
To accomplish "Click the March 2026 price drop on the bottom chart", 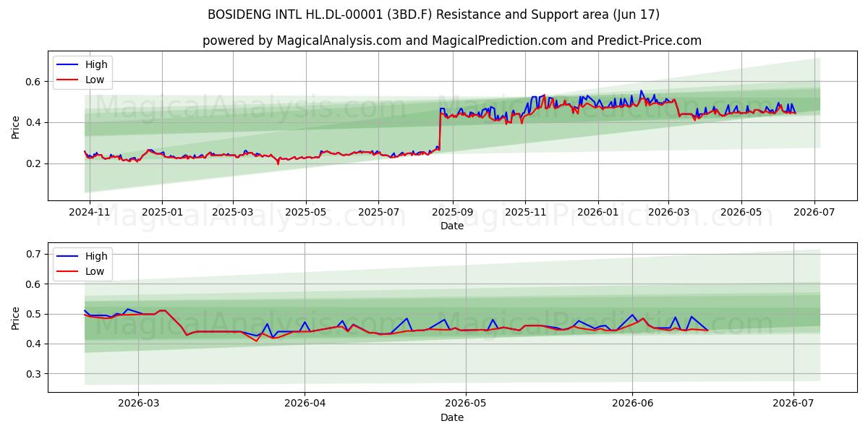I will [176, 322].
